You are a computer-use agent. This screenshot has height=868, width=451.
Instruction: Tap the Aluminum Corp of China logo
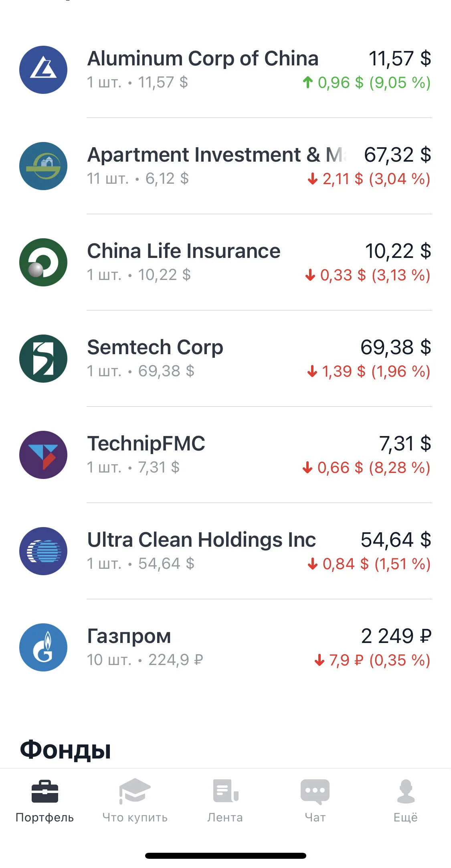pyautogui.click(x=43, y=70)
